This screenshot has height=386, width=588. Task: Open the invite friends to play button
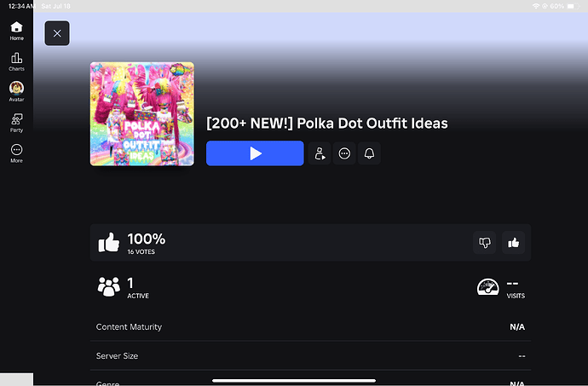[x=320, y=153]
